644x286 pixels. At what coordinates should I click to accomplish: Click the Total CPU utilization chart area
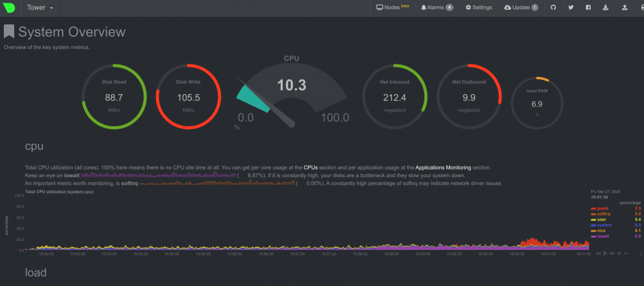(x=307, y=223)
